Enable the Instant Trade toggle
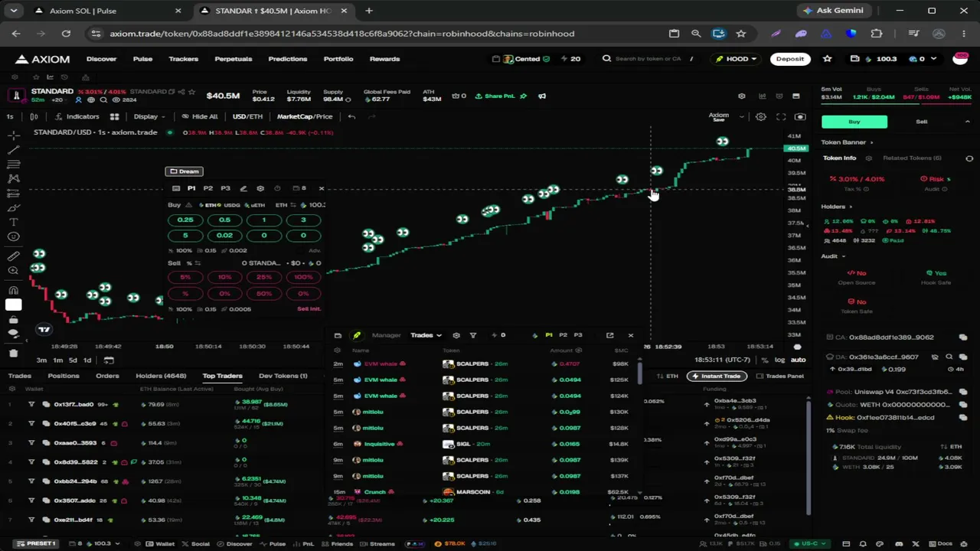 (717, 376)
